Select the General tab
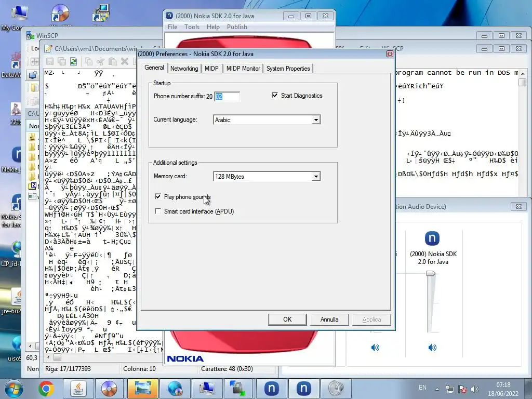532x399 pixels. (154, 68)
